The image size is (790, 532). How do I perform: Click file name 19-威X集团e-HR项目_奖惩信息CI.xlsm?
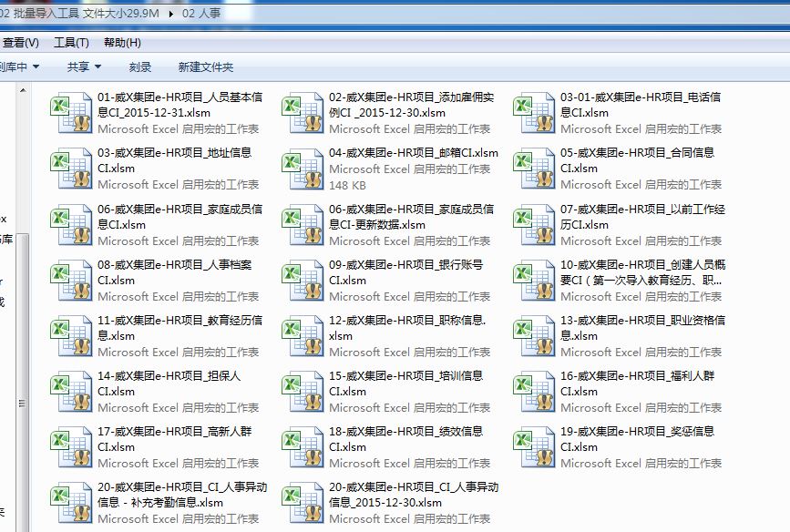pyautogui.click(x=637, y=439)
